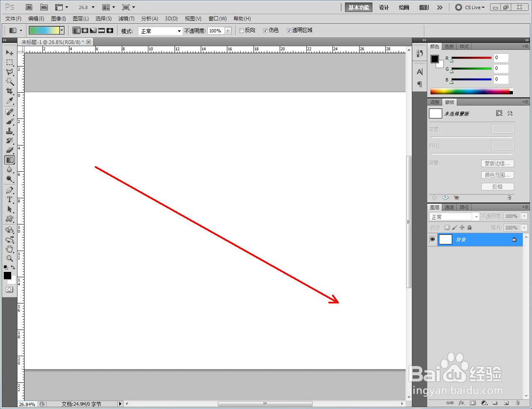
Task: Select the Crop tool
Action: click(10, 91)
